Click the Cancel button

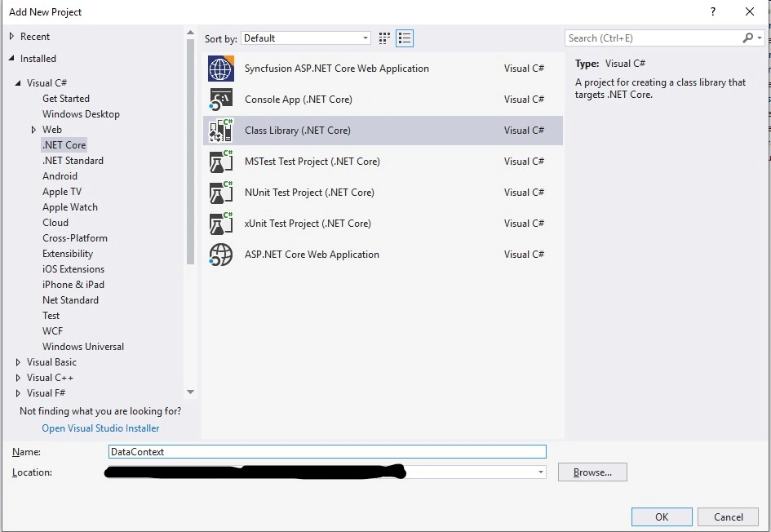729,516
